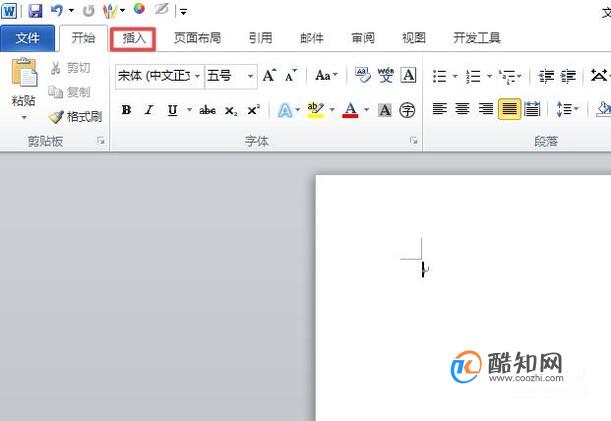The width and height of the screenshot is (611, 421).
Task: Apply a numbered list
Action: pyautogui.click(x=473, y=76)
